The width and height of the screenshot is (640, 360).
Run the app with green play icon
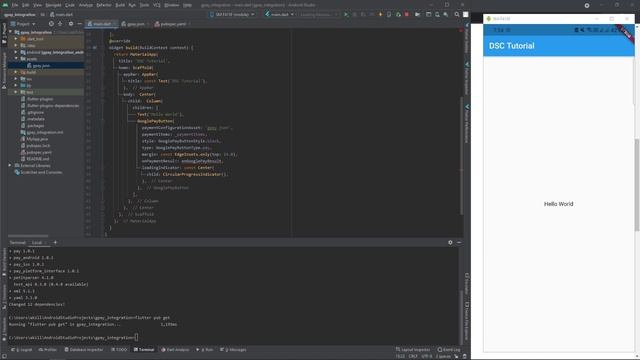pyautogui.click(x=346, y=14)
